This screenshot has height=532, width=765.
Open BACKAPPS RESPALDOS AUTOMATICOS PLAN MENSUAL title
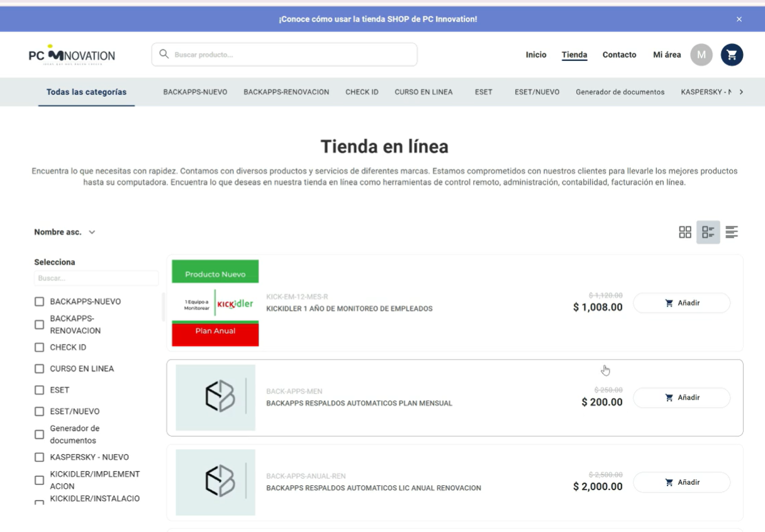click(359, 403)
